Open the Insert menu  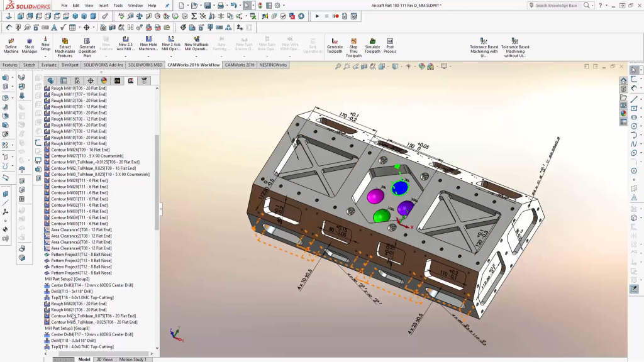point(103,5)
